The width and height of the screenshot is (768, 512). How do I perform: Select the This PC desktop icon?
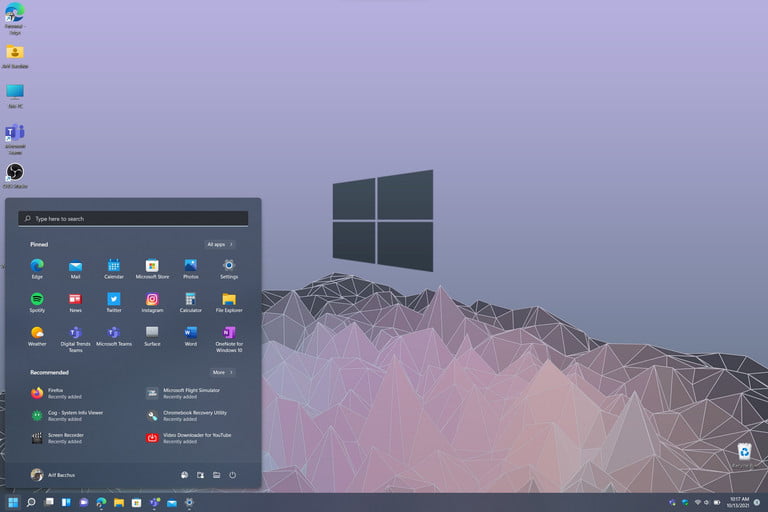click(x=15, y=96)
